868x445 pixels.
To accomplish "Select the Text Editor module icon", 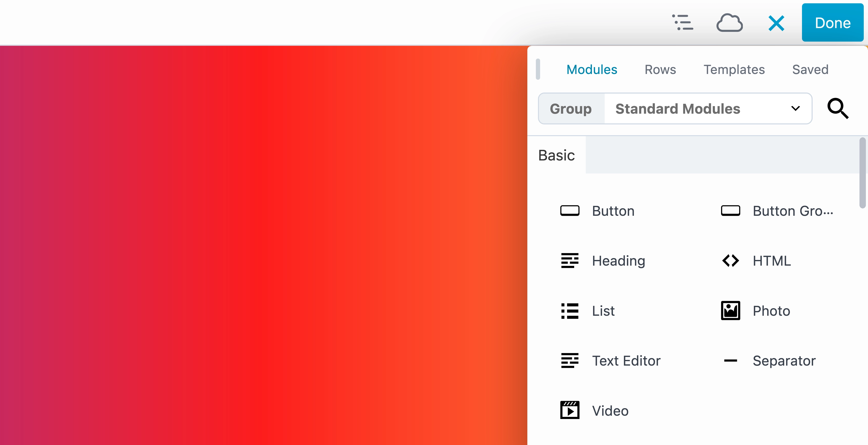I will pyautogui.click(x=570, y=360).
